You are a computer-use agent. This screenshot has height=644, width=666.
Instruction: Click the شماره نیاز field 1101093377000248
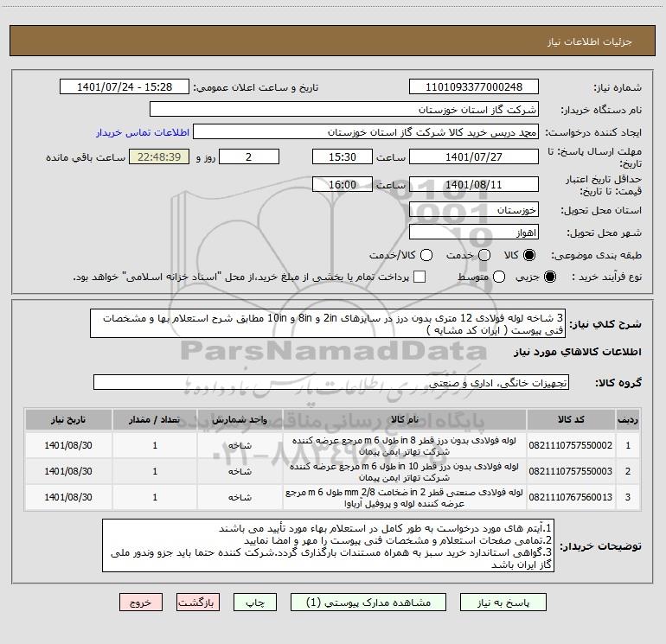tap(474, 87)
